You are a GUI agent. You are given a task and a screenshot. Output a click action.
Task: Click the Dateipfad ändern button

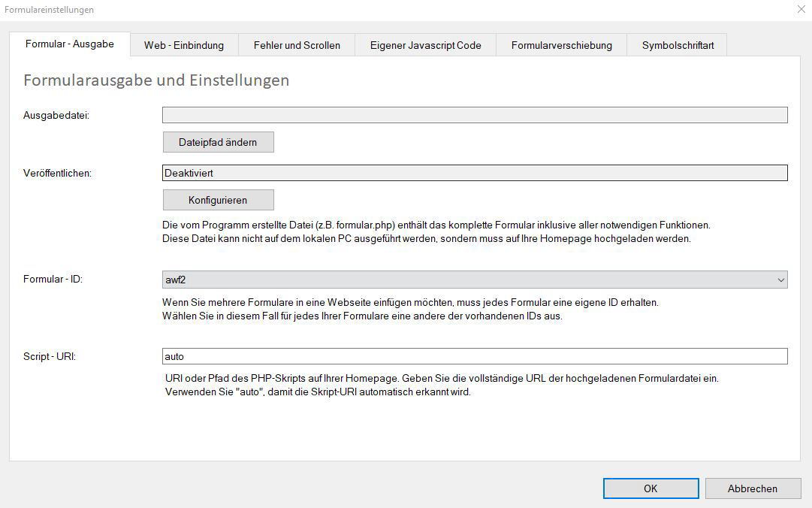(x=218, y=142)
